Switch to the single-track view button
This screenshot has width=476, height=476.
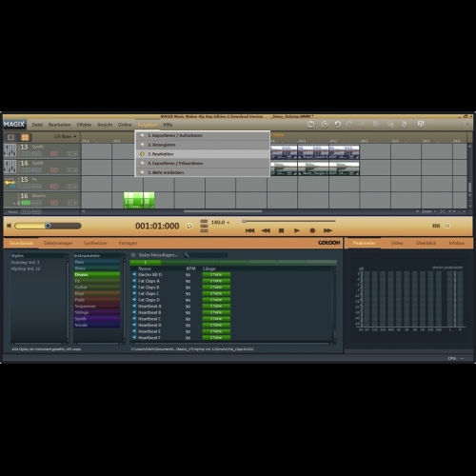point(10,137)
